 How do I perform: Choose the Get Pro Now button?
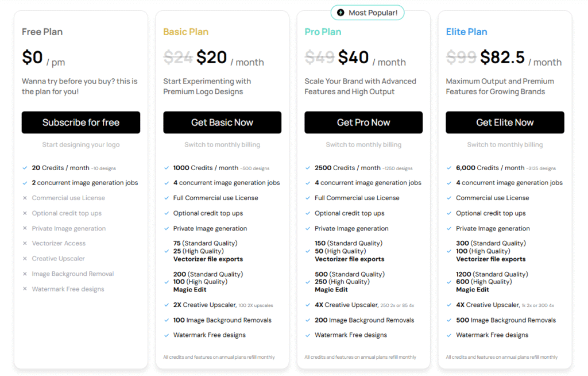click(x=363, y=122)
